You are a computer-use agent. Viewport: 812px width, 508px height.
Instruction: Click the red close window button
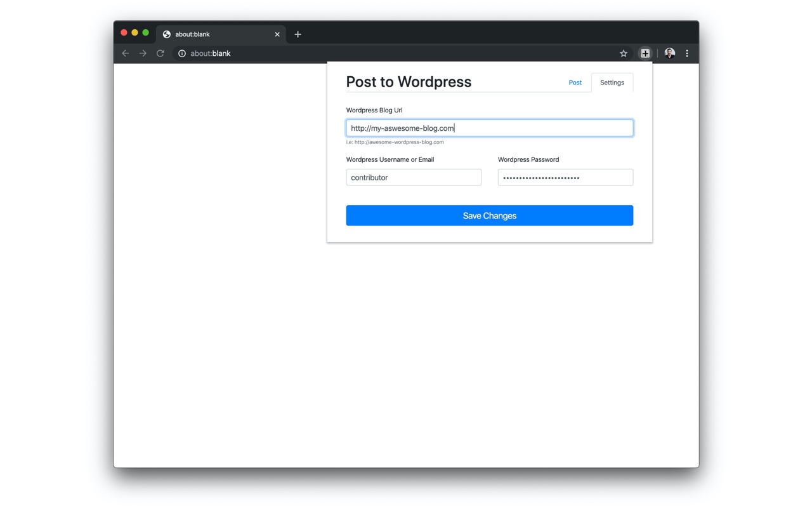(x=124, y=32)
